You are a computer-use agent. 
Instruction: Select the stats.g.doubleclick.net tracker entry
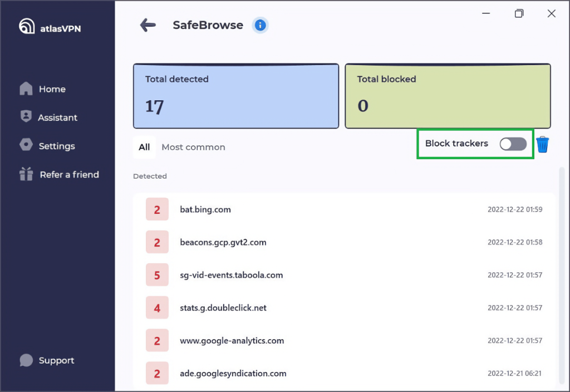coord(344,307)
